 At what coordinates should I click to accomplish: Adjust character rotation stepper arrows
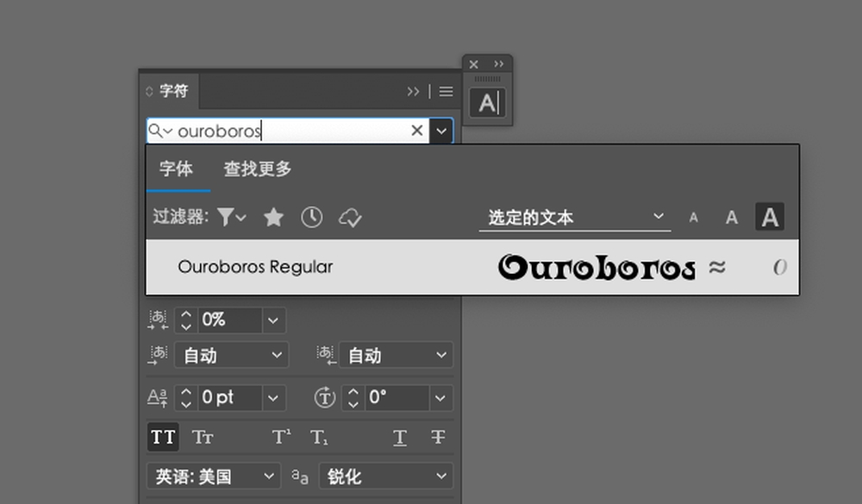[353, 397]
